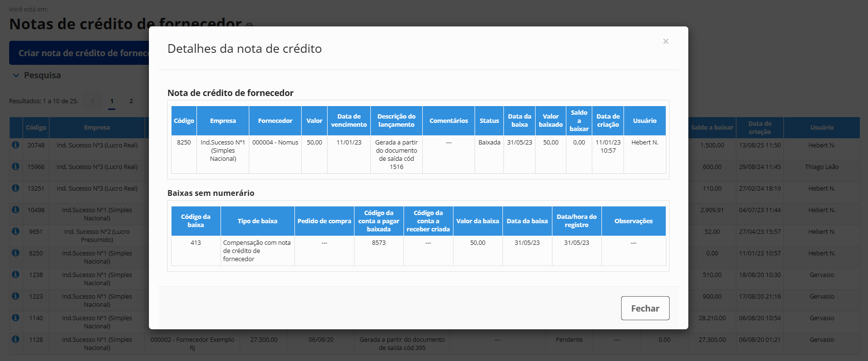
Task: Go to results page 2
Action: (x=131, y=101)
